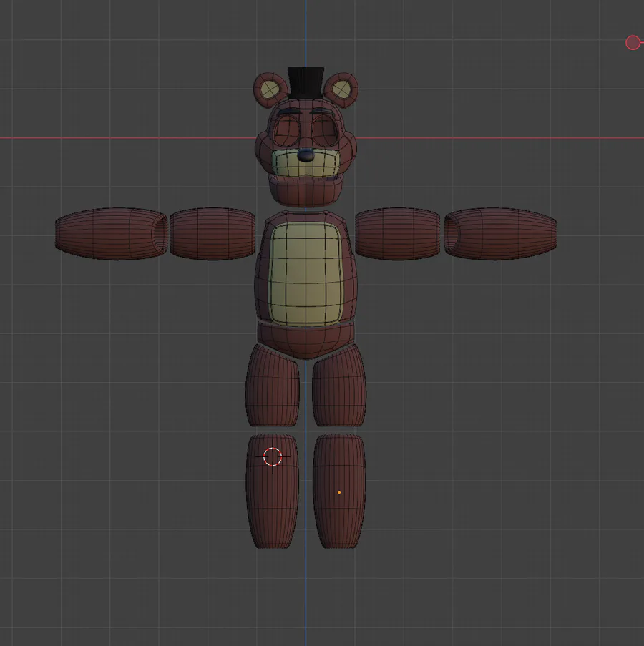Select the black top hat mesh
This screenshot has height=646, width=644.
pyautogui.click(x=306, y=84)
